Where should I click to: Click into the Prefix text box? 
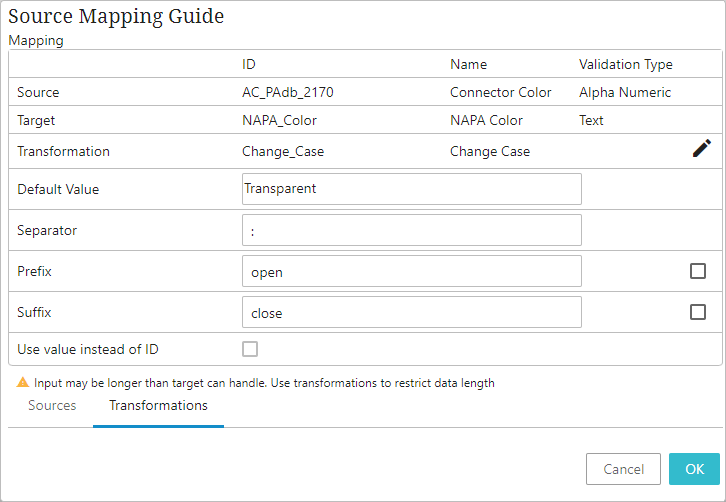point(411,271)
